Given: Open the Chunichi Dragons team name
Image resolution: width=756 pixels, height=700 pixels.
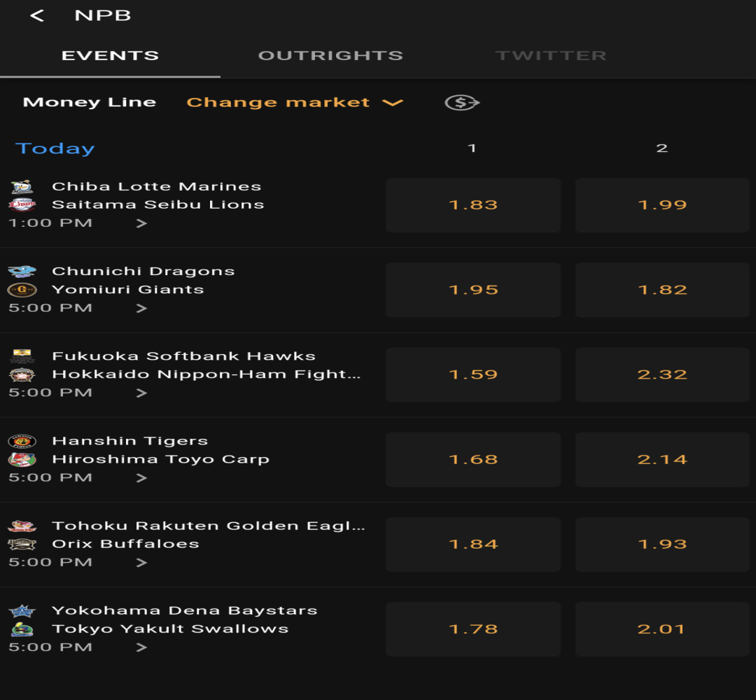Looking at the screenshot, I should pos(143,272).
